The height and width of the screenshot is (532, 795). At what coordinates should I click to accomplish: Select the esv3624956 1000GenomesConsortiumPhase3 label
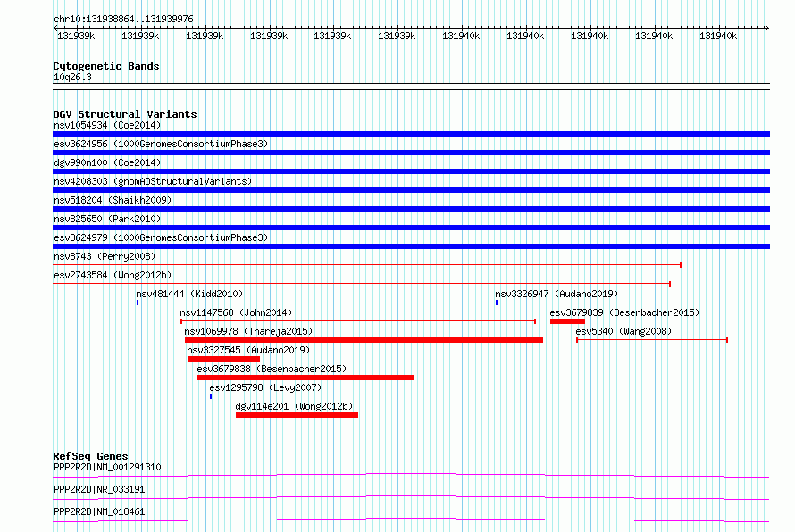[161, 144]
